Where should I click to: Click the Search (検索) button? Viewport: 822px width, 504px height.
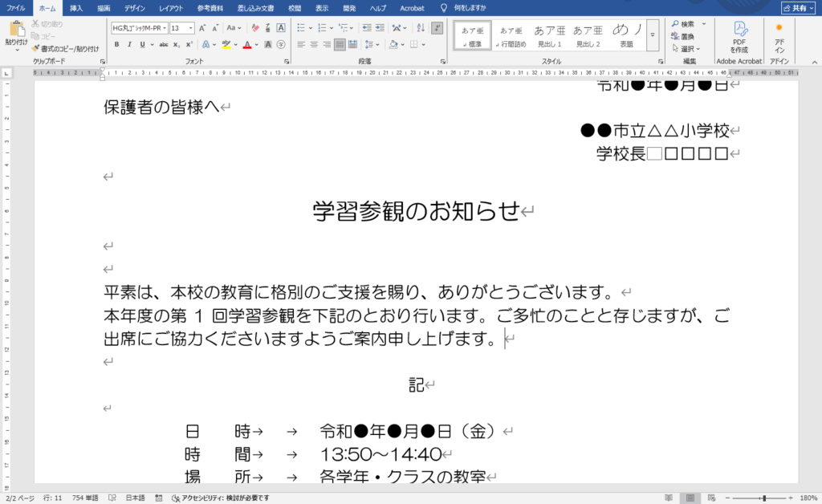(682, 24)
